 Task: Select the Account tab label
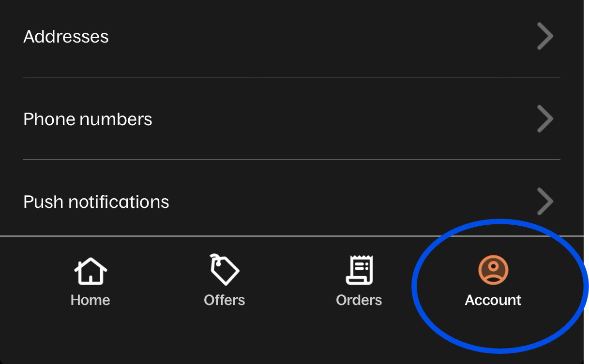(493, 300)
